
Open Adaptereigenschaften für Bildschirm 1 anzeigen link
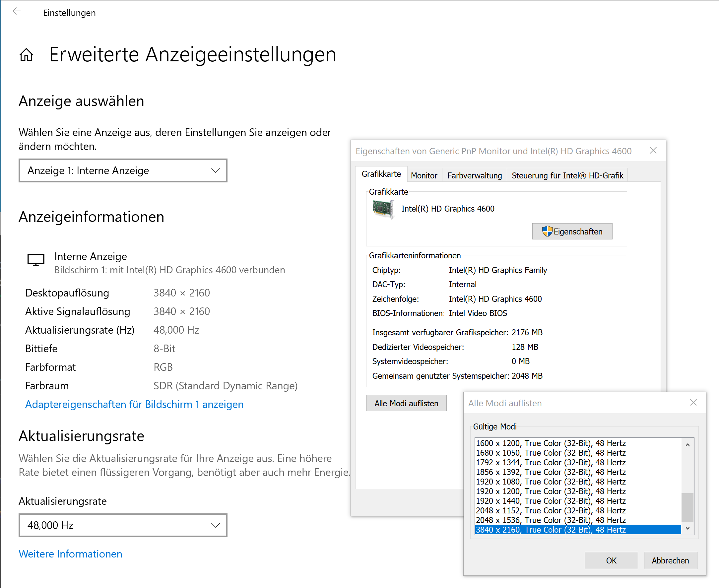[x=134, y=404]
